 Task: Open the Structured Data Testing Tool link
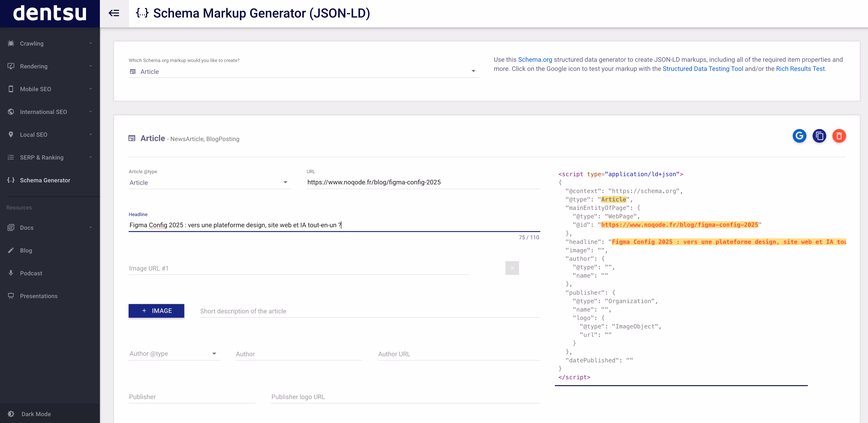(x=703, y=69)
